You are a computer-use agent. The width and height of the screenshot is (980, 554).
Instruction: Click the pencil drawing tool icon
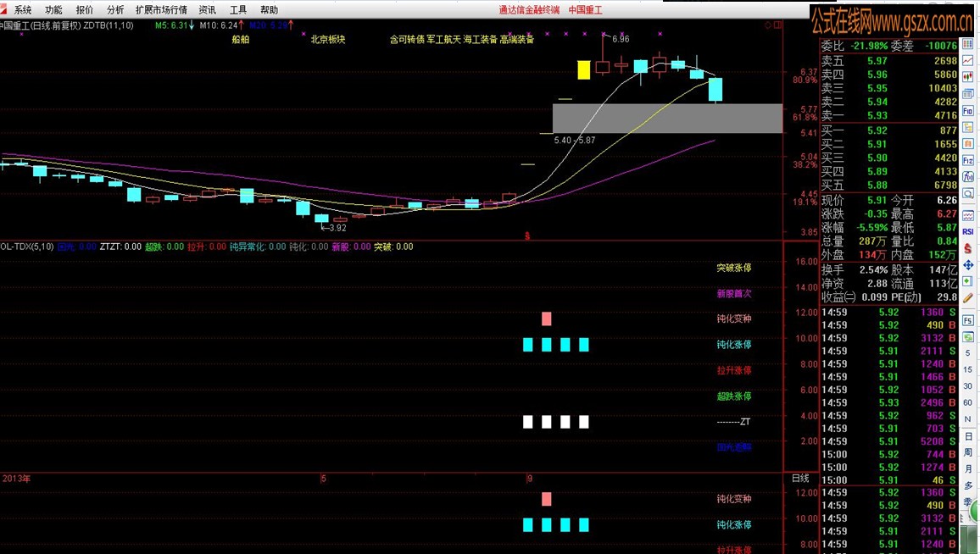[967, 298]
